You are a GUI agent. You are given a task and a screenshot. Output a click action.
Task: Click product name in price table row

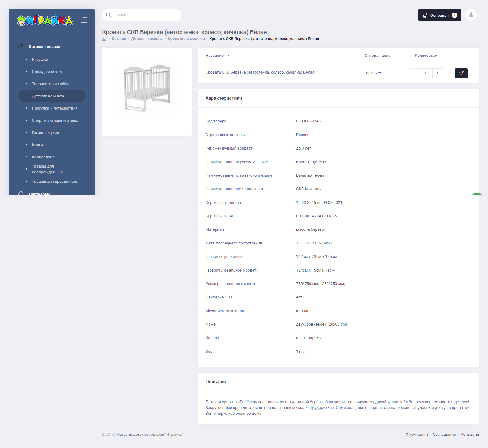click(x=260, y=72)
